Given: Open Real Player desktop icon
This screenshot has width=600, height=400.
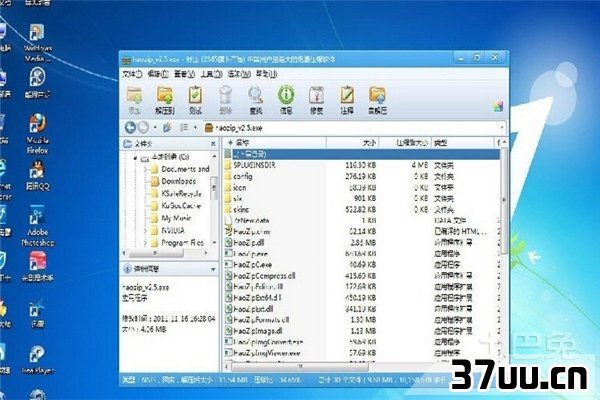Looking at the screenshot, I should [x=38, y=359].
